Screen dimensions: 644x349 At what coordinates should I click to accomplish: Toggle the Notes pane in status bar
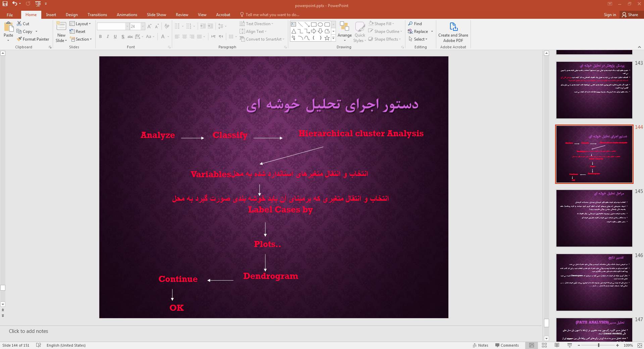pos(480,345)
